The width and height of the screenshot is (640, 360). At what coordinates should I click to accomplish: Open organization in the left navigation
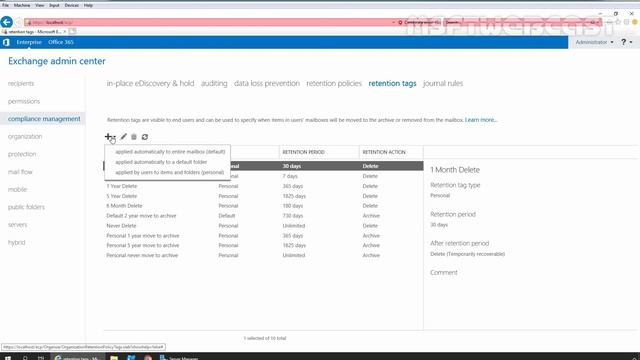(x=25, y=136)
